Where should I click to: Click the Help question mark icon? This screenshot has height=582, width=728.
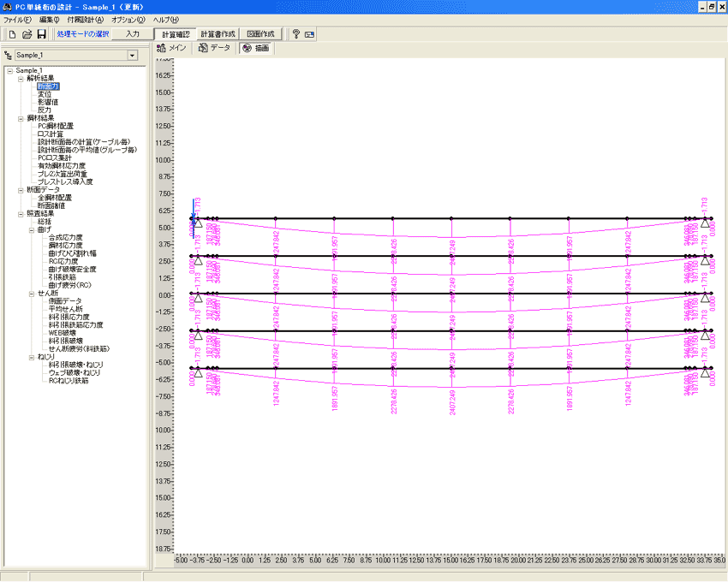pyautogui.click(x=295, y=34)
